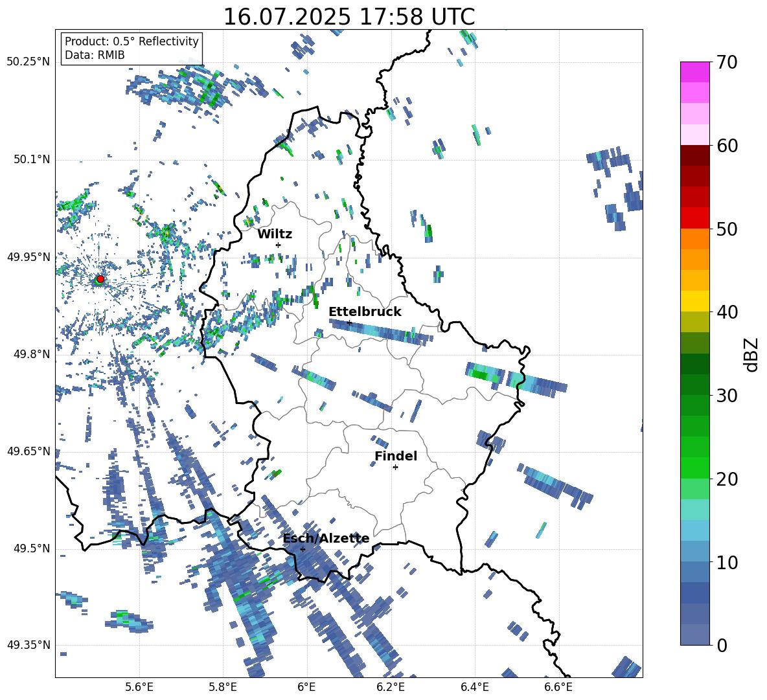Click the 6°E longitude label
The height and width of the screenshot is (700, 767).
click(306, 687)
